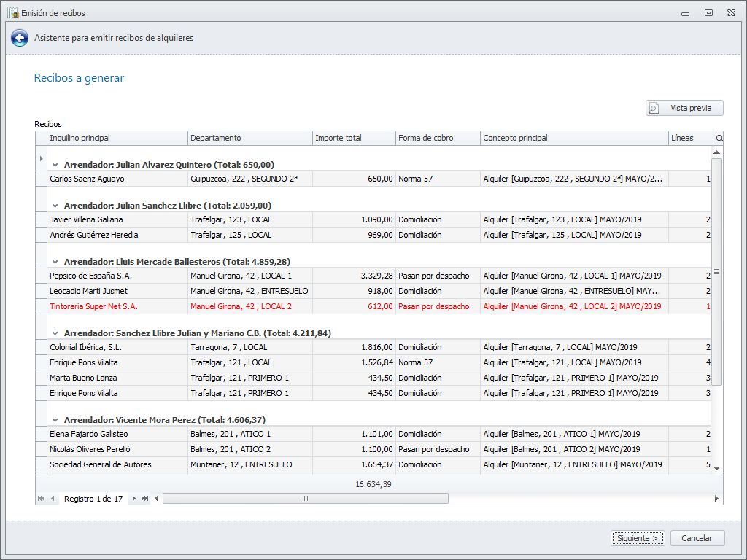Go to next record navigator icon
This screenshot has width=747, height=560.
point(133,499)
